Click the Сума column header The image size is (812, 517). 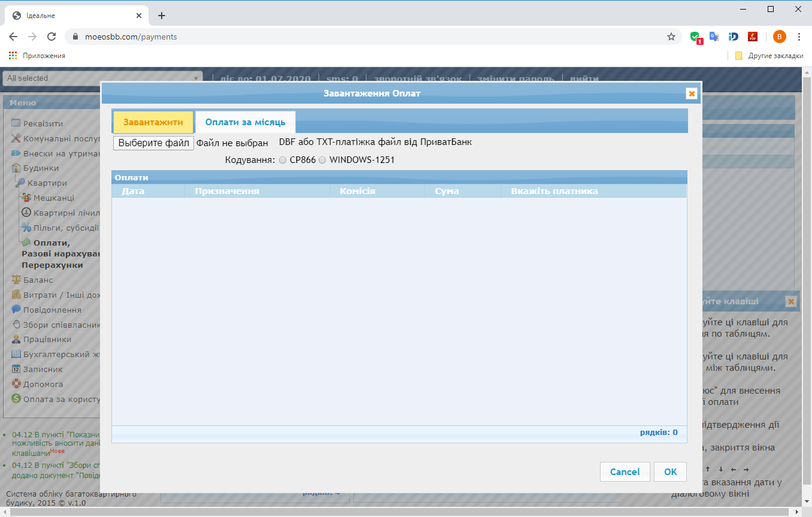pyautogui.click(x=463, y=191)
